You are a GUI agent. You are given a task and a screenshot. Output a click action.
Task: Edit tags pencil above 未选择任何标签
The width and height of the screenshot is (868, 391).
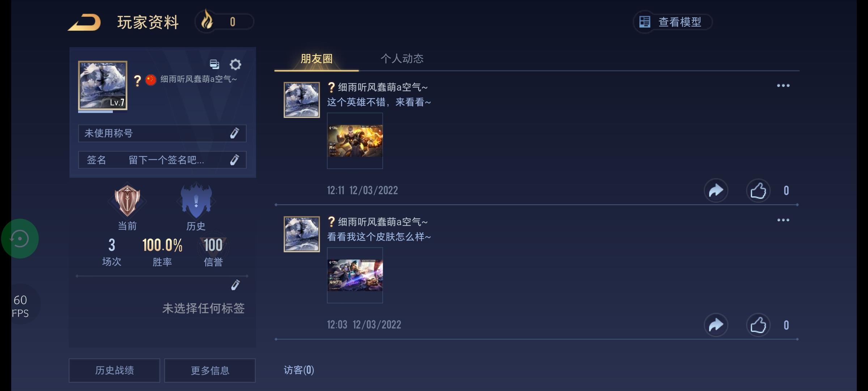click(x=235, y=285)
